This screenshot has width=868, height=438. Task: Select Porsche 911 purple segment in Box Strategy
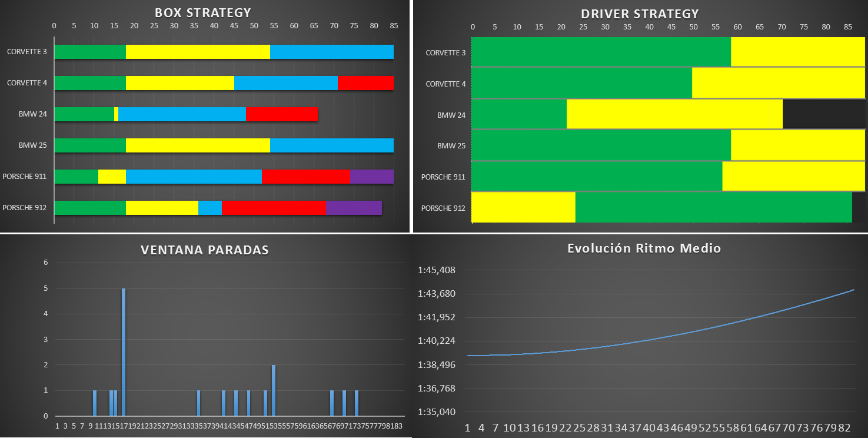tap(372, 177)
